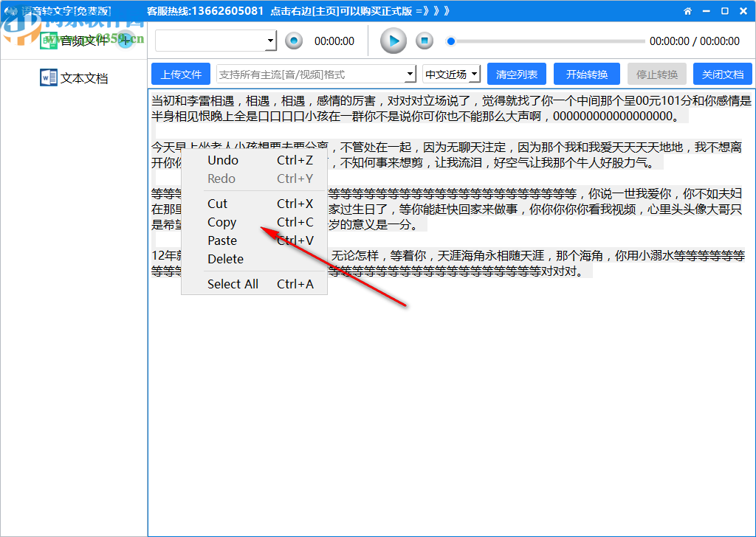756x537 pixels.
Task: Click the 00:00:00 / 00:00:00 playback time
Action: (694, 41)
